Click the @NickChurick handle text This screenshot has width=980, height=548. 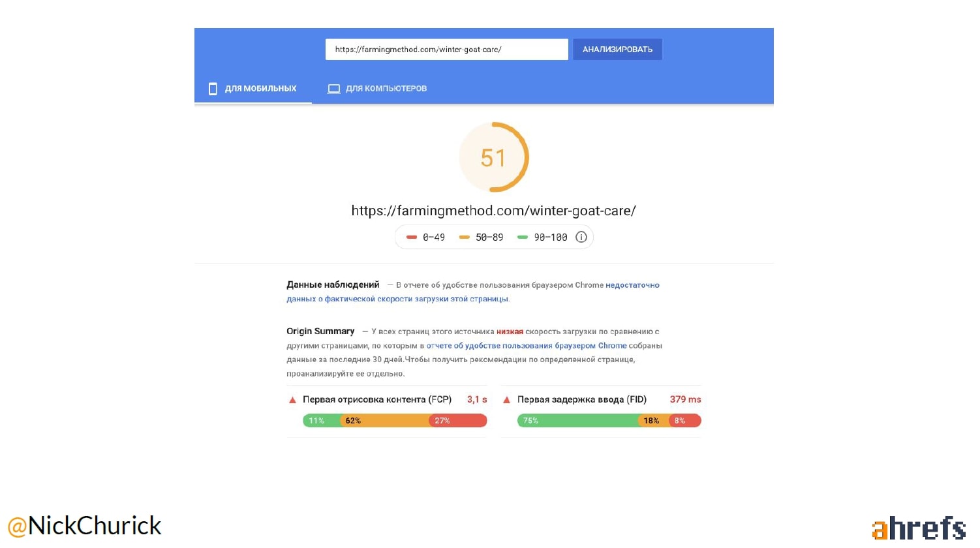click(x=84, y=526)
